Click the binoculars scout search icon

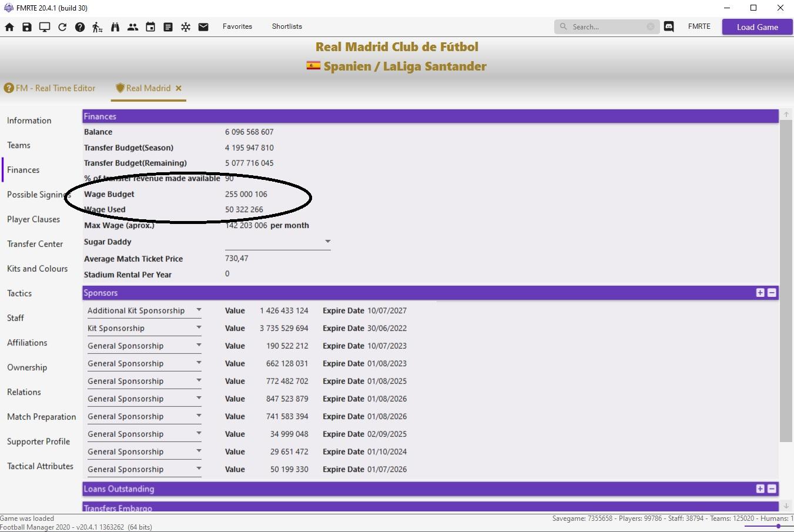point(115,27)
